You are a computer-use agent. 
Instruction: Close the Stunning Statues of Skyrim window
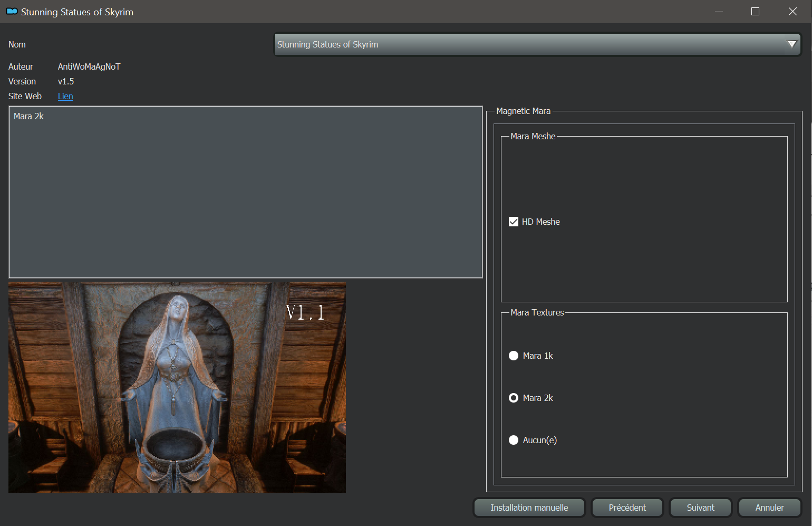coord(792,11)
